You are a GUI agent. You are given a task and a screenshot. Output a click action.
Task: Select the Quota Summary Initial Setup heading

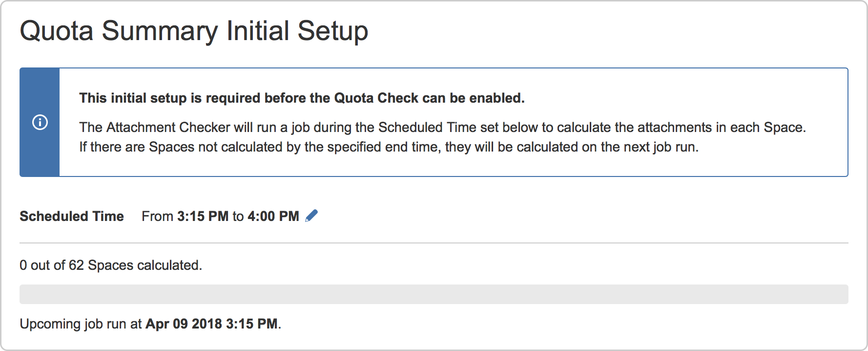[x=194, y=30]
